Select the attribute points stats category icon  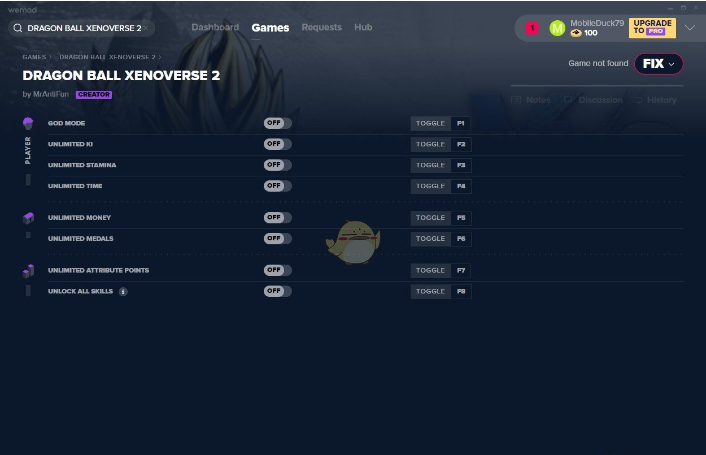28,271
